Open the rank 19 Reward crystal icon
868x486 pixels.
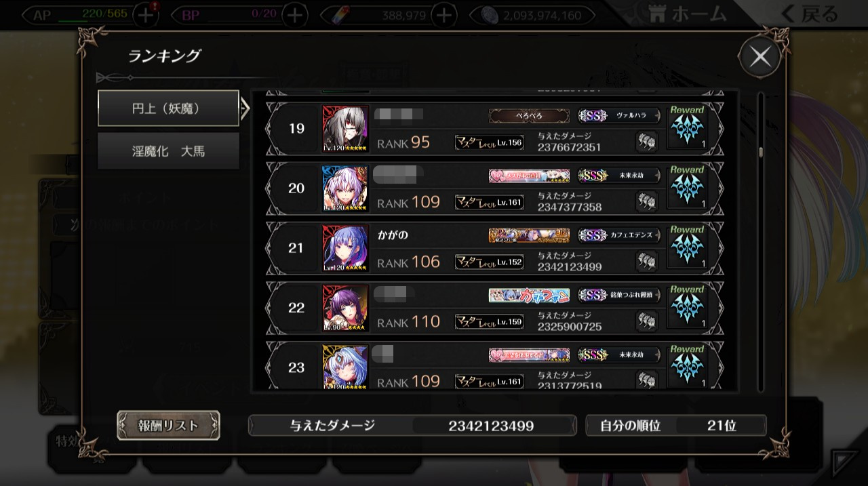pyautogui.click(x=687, y=127)
